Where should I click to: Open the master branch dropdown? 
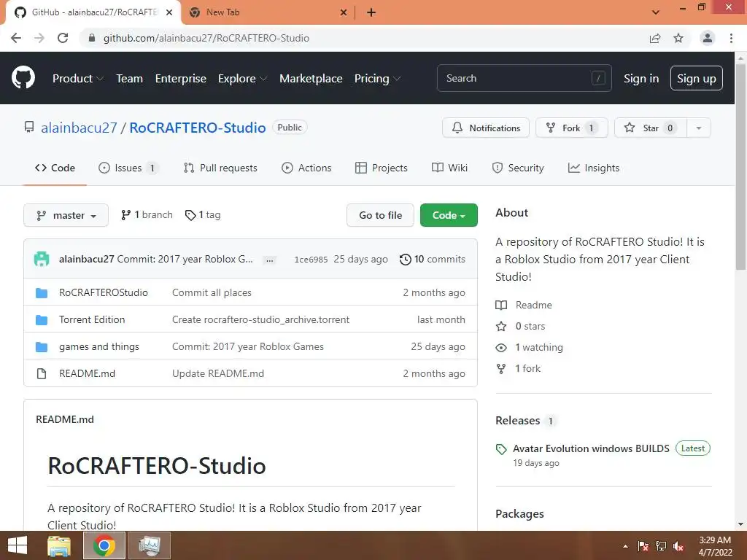coord(66,215)
